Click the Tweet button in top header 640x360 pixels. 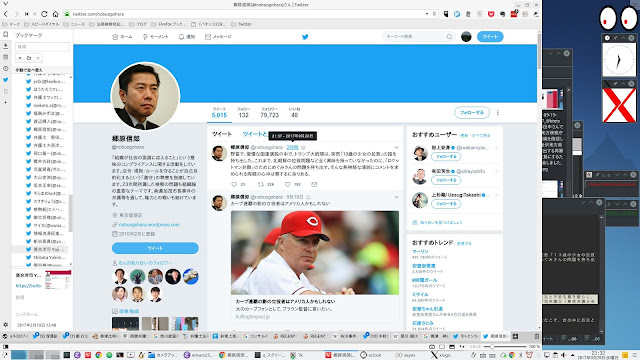(490, 37)
